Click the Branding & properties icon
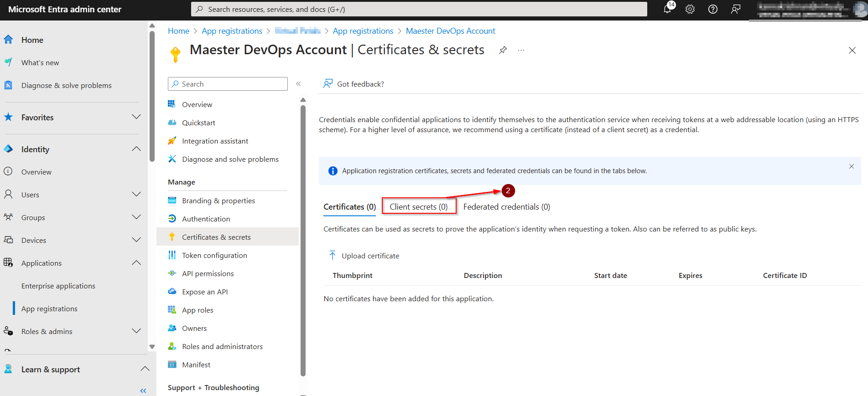This screenshot has width=868, height=396. tap(172, 201)
